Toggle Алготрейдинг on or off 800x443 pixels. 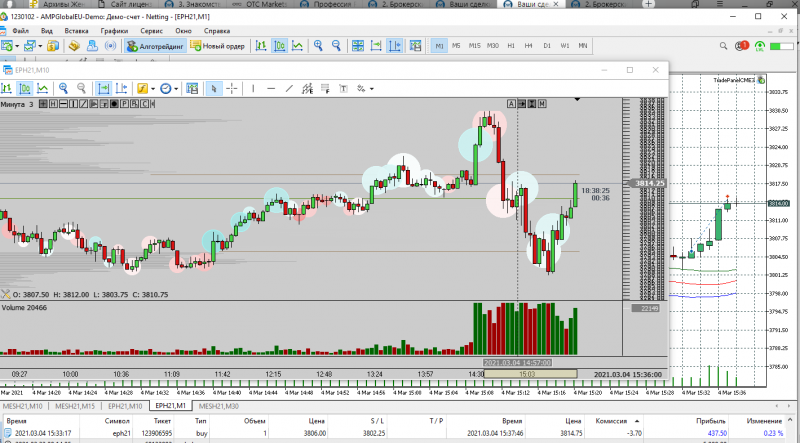click(155, 46)
